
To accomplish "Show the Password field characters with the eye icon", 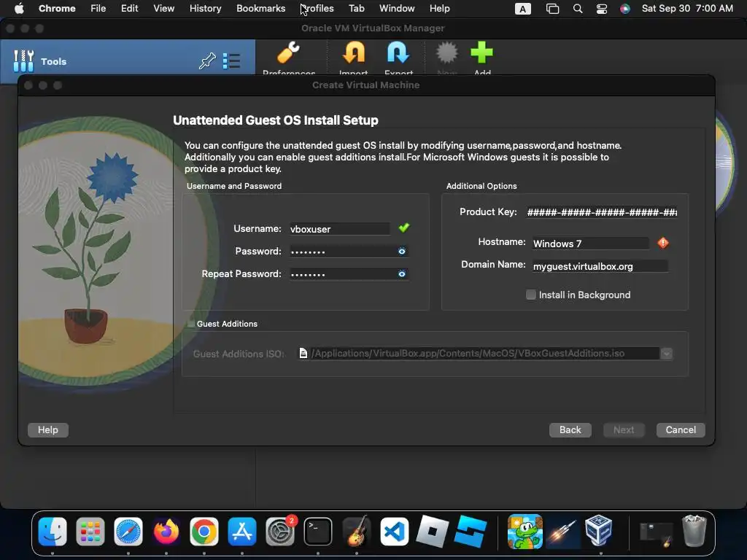I will (402, 251).
